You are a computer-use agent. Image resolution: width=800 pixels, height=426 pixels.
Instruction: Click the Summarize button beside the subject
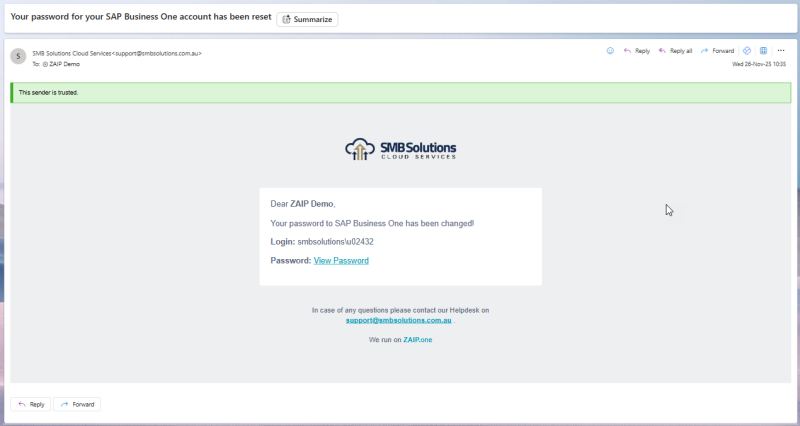pos(307,19)
